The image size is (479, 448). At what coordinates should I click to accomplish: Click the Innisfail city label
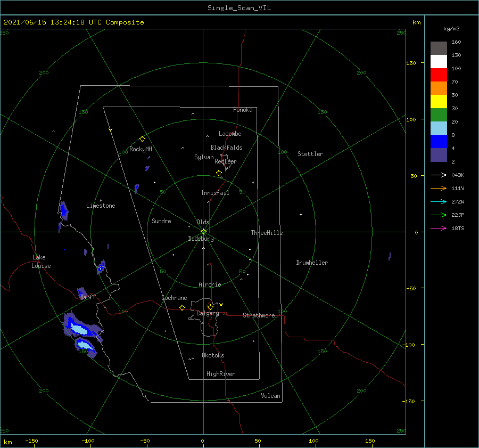(x=215, y=193)
